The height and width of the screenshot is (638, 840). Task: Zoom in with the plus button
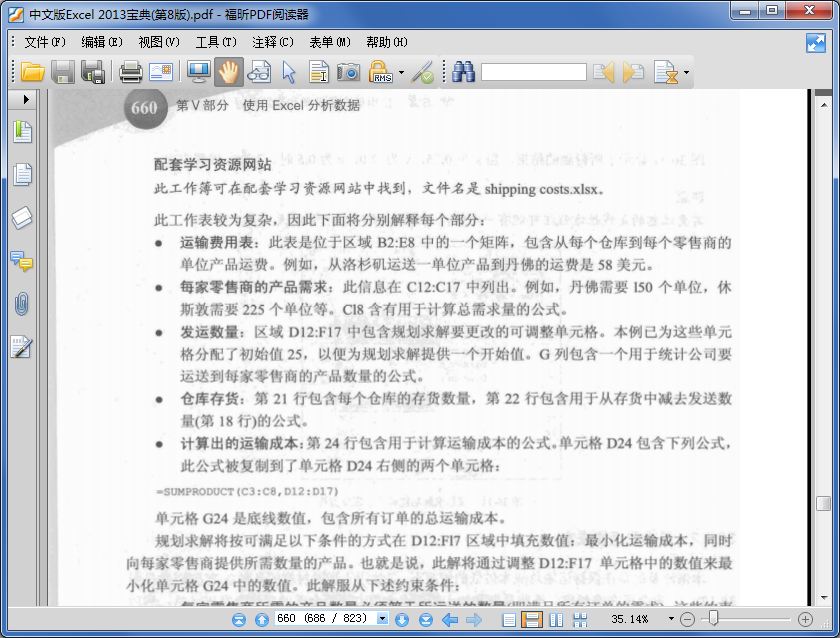pyautogui.click(x=805, y=620)
